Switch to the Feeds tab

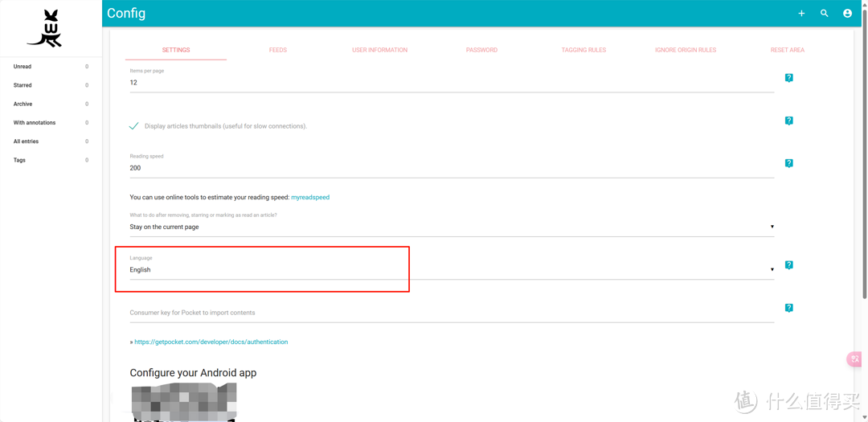click(277, 50)
